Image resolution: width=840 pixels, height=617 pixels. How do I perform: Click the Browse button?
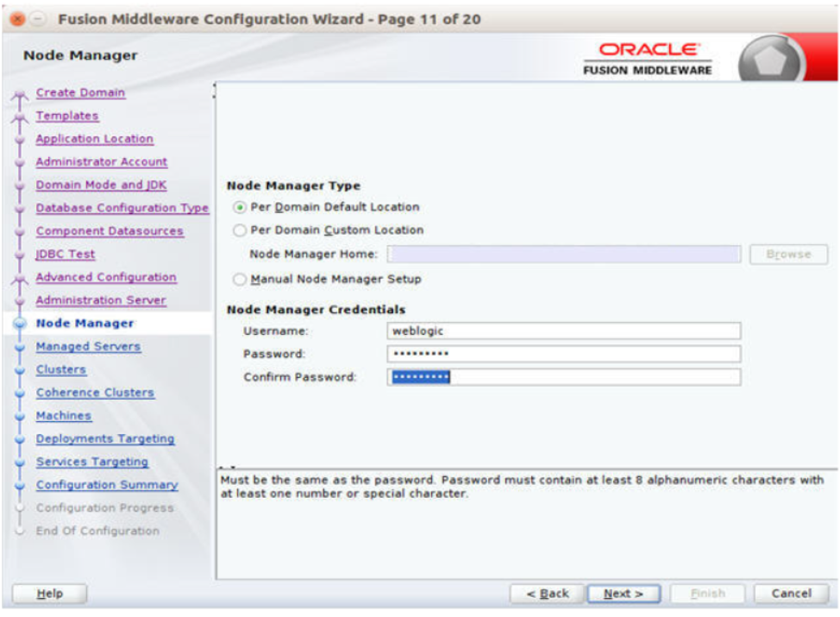788,254
